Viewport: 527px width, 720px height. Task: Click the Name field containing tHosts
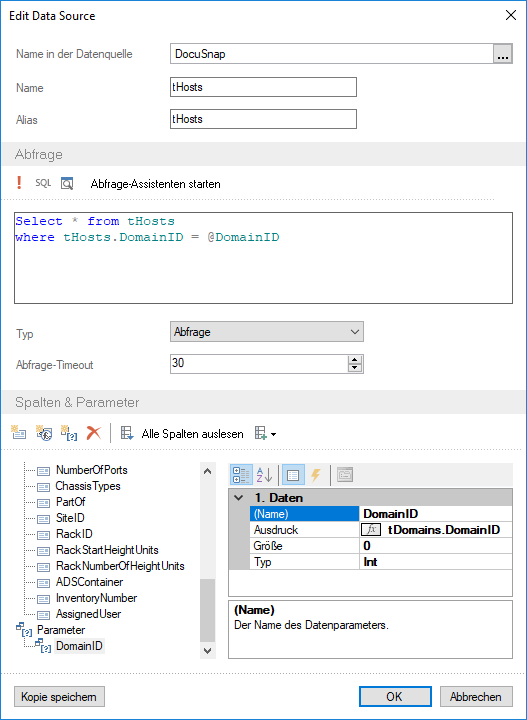pyautogui.click(x=263, y=87)
